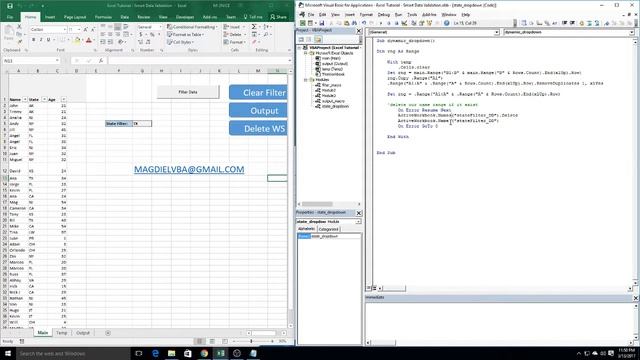Collapse the Modules folder in Project tree
Screen dimensions: 640x360
pyautogui.click(x=305, y=80)
